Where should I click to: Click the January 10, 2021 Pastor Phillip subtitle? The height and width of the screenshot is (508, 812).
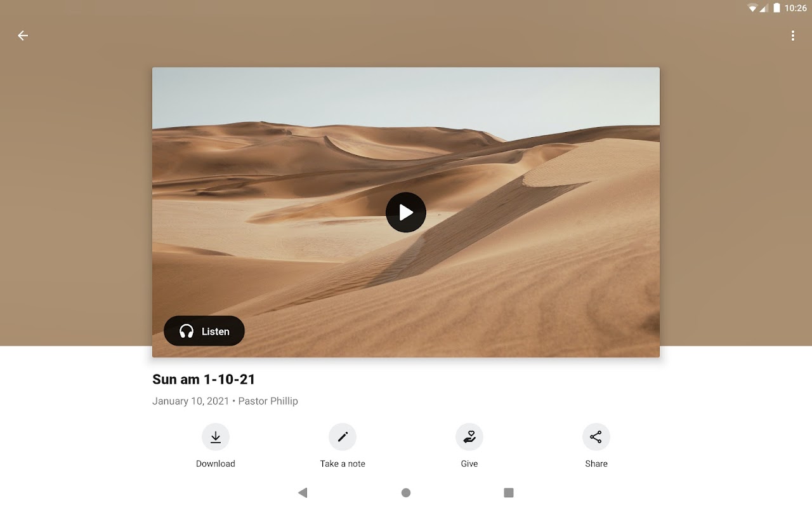click(225, 401)
